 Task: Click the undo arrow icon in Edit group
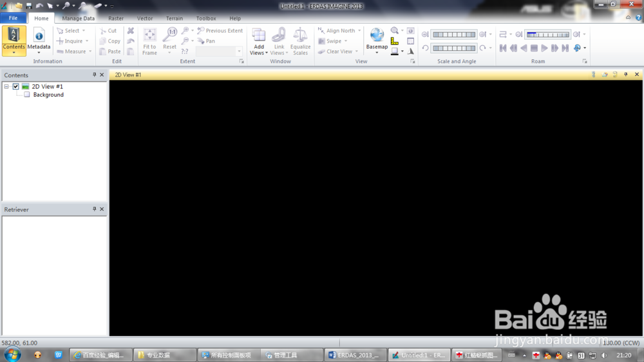coord(131,41)
